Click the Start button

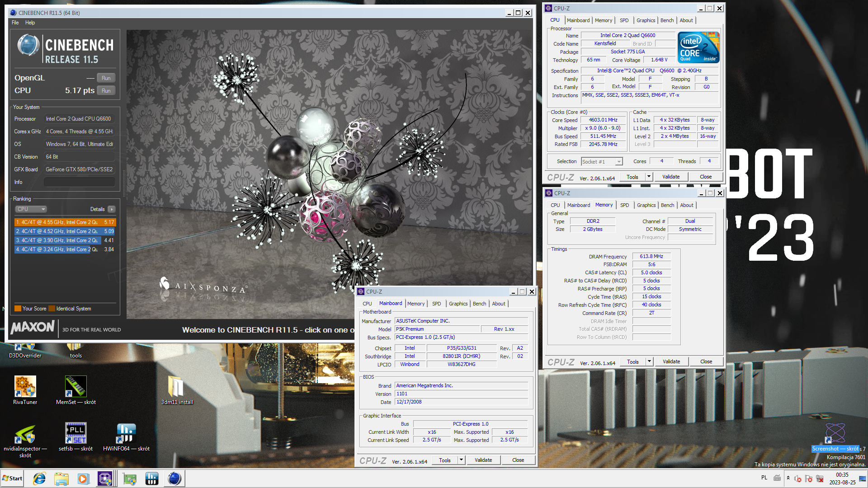pyautogui.click(x=12, y=479)
